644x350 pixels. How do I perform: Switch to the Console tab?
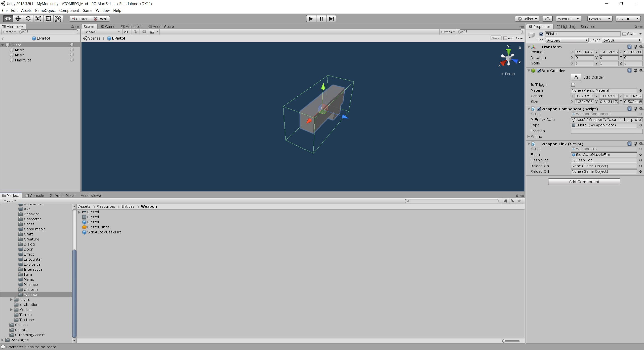(x=35, y=196)
